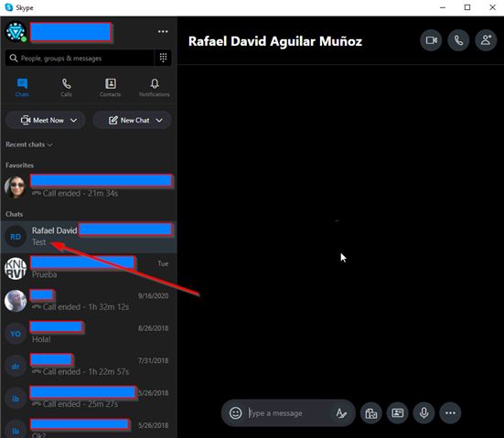504x438 pixels.
Task: Open the profile more menu (three dots)
Action: coord(163,31)
